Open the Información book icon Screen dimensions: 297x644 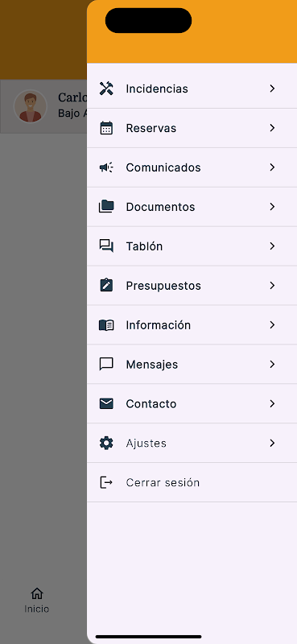tap(106, 325)
